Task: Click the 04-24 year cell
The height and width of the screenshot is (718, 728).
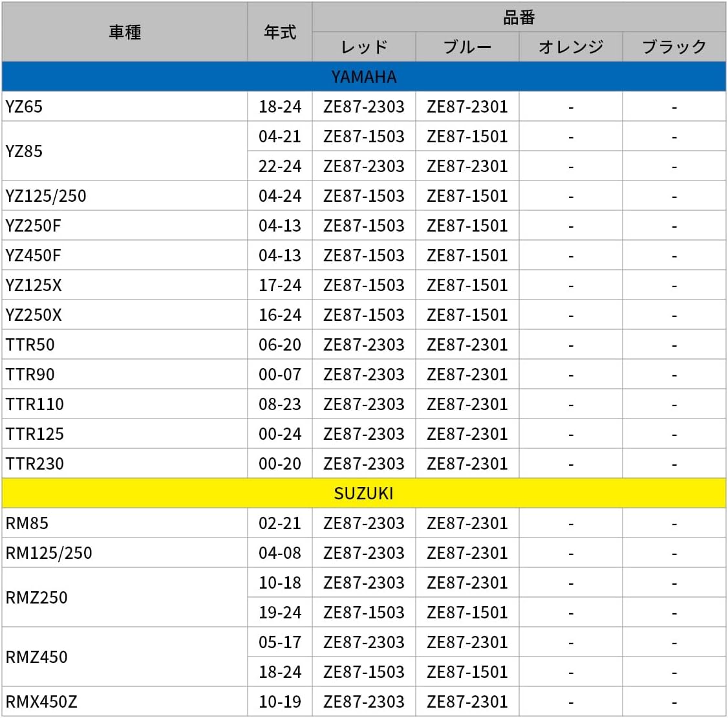Action: [280, 195]
